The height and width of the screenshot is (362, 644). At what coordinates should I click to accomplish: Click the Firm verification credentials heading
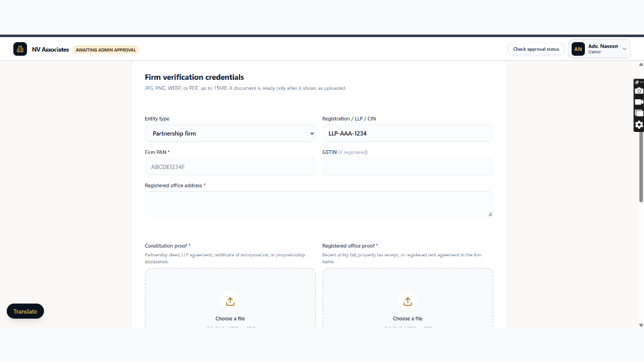[x=194, y=77]
